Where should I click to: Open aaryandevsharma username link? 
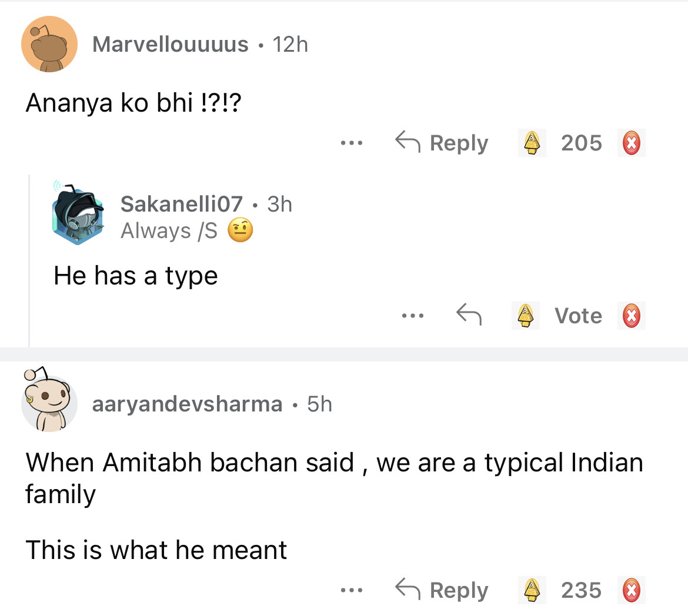point(187,404)
